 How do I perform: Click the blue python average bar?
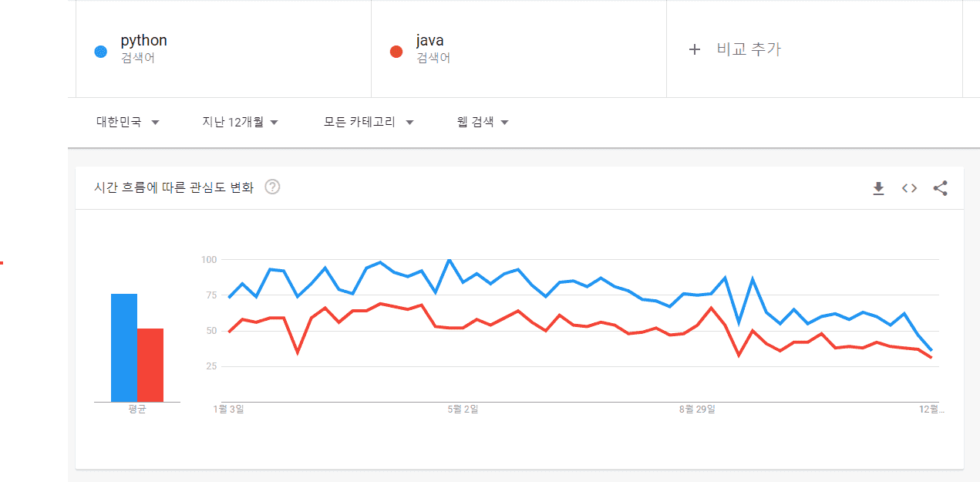[124, 347]
